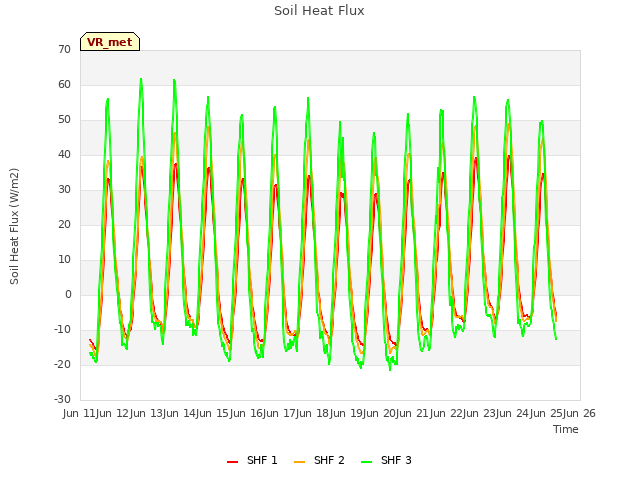640x480 pixels.
Task: Click the 50 y-axis tick label
Action: coord(64,120)
